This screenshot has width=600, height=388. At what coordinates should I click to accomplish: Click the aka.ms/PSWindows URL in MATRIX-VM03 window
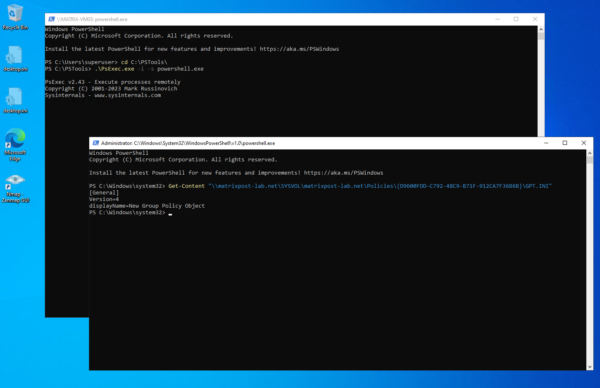coord(299,49)
